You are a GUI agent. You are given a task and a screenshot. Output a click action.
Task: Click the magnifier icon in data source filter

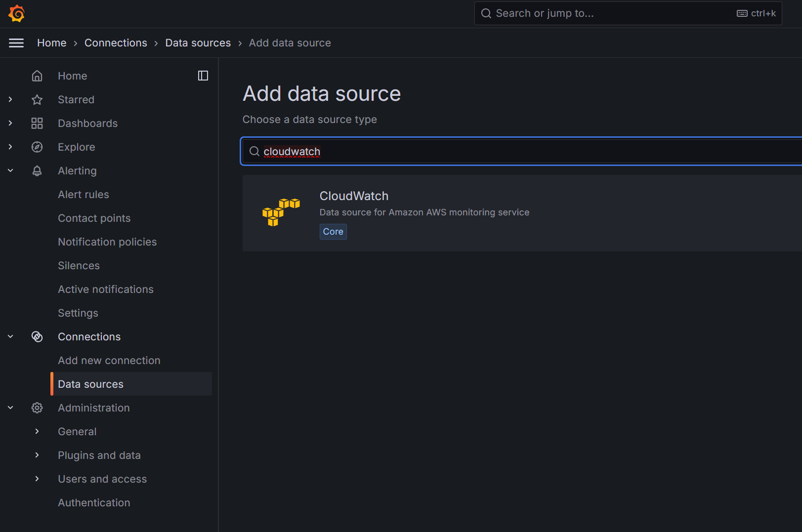click(254, 151)
